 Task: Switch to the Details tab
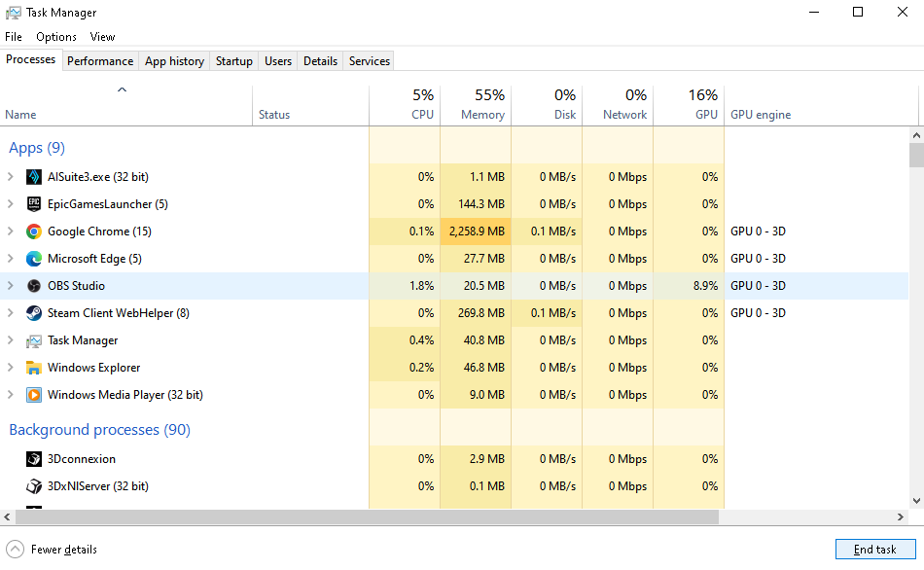click(x=321, y=61)
